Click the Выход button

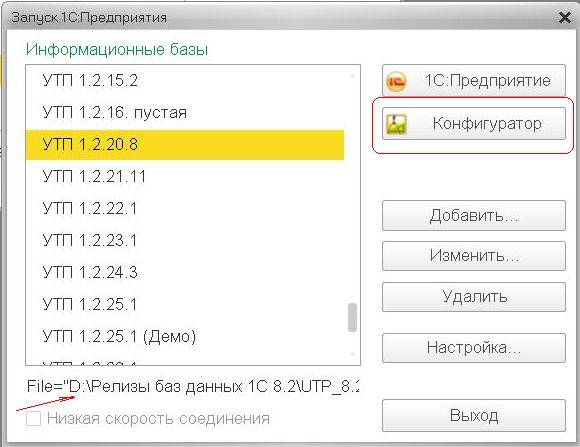click(x=474, y=415)
